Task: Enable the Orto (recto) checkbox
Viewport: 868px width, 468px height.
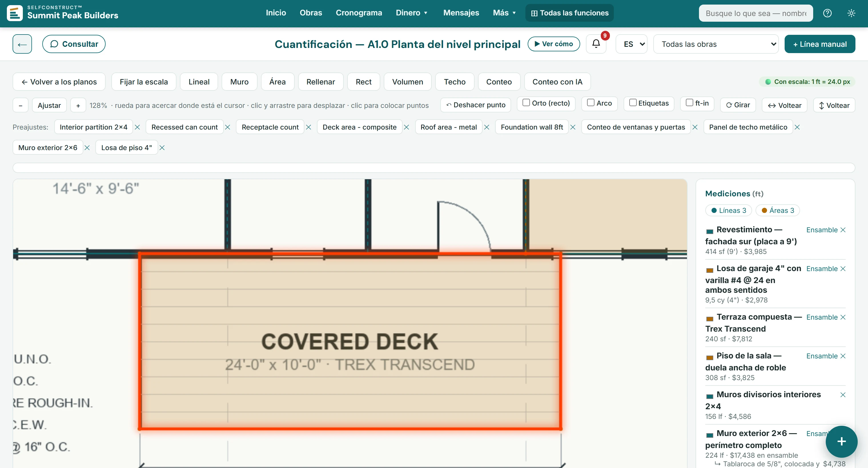Action: (x=526, y=103)
